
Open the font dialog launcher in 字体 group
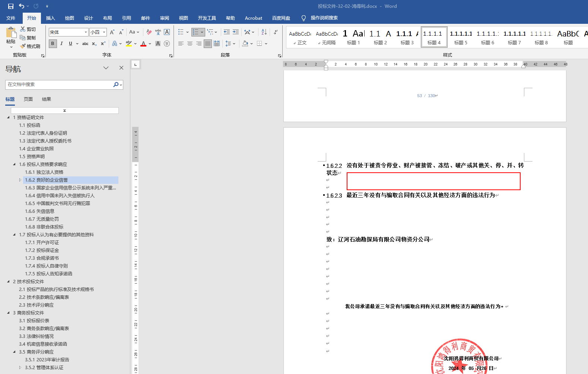171,56
